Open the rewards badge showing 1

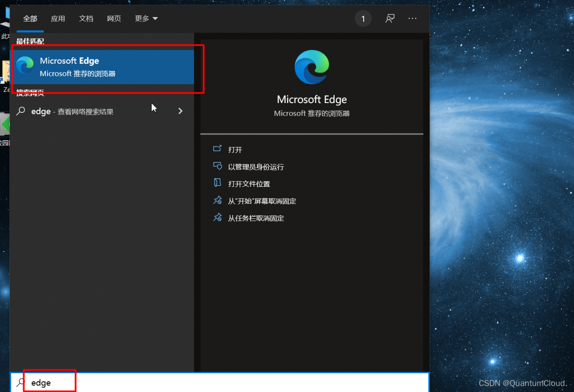pyautogui.click(x=363, y=19)
